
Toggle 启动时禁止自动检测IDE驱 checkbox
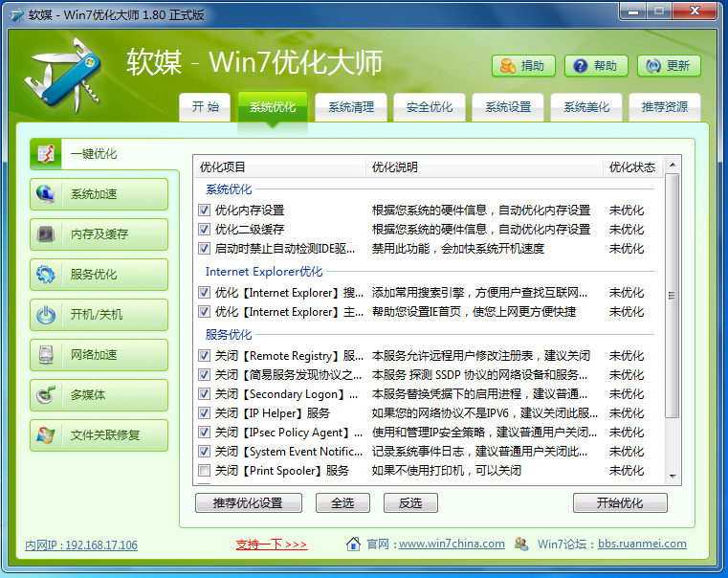[x=204, y=249]
